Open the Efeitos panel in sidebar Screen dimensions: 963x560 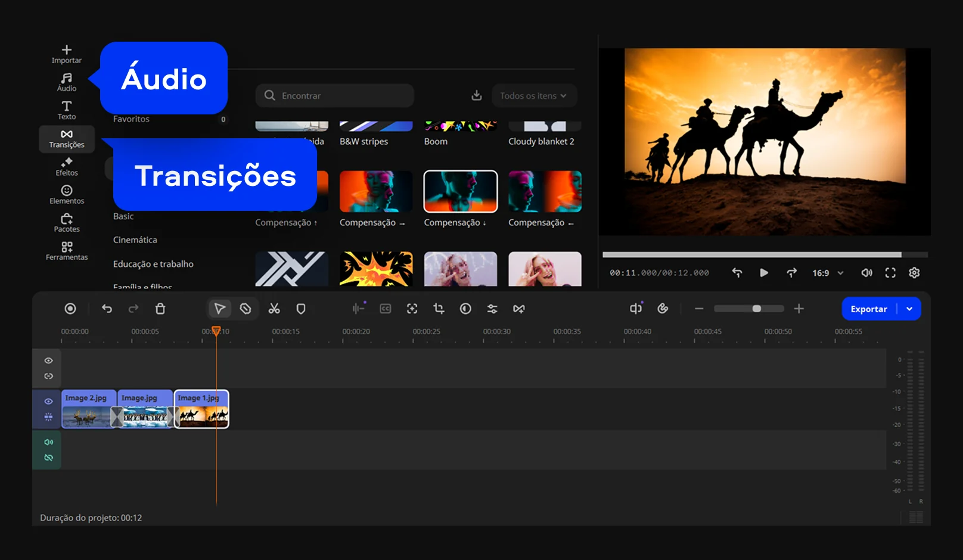67,167
